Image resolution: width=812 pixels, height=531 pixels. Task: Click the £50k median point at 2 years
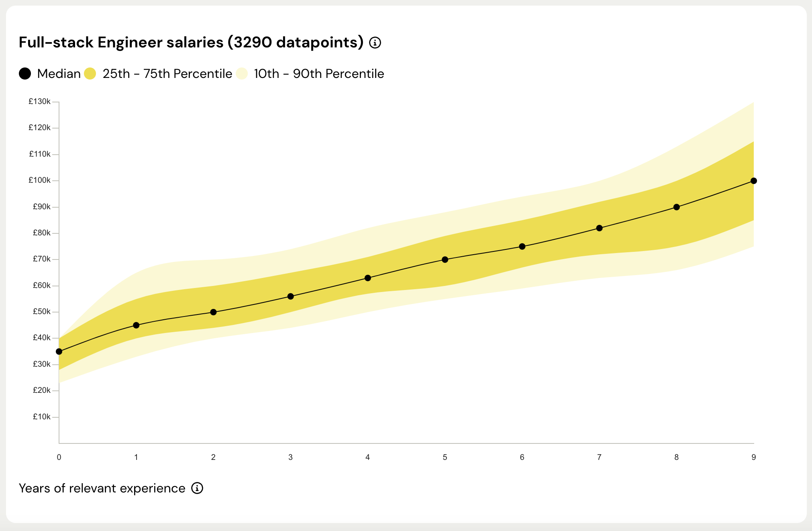point(213,312)
